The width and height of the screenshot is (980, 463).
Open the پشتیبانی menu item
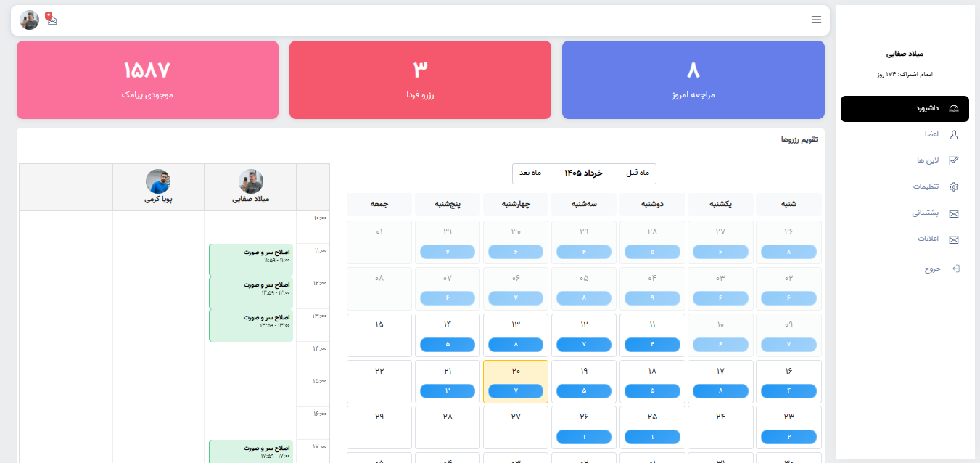click(905, 213)
